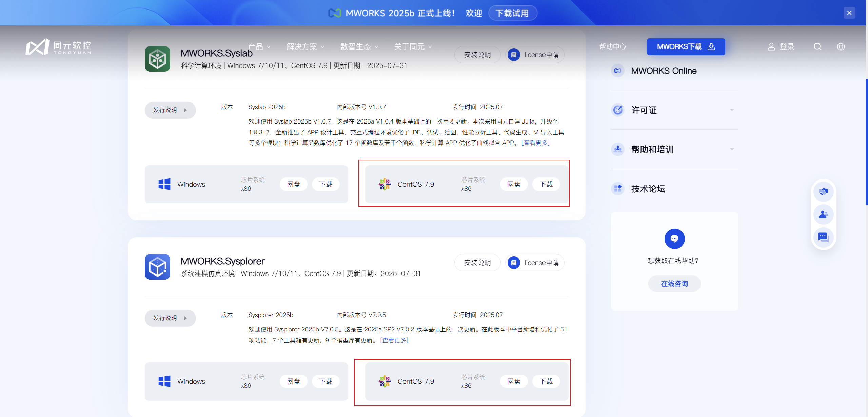Image resolution: width=868 pixels, height=417 pixels.
Task: Click the 许可证 sidebar icon
Action: (618, 110)
